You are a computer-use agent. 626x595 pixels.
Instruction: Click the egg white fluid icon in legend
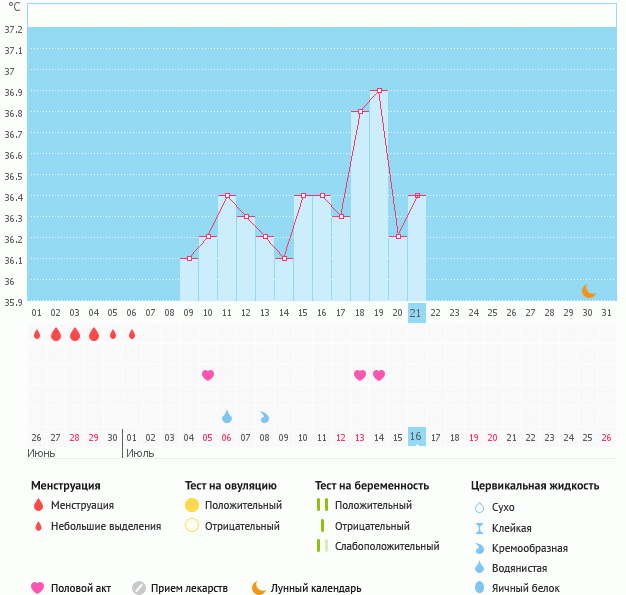point(481,588)
